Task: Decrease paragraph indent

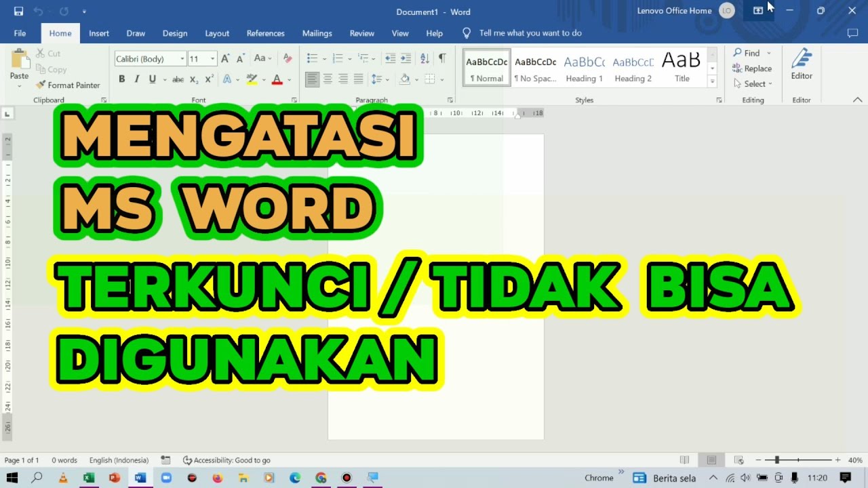Action: pos(391,59)
